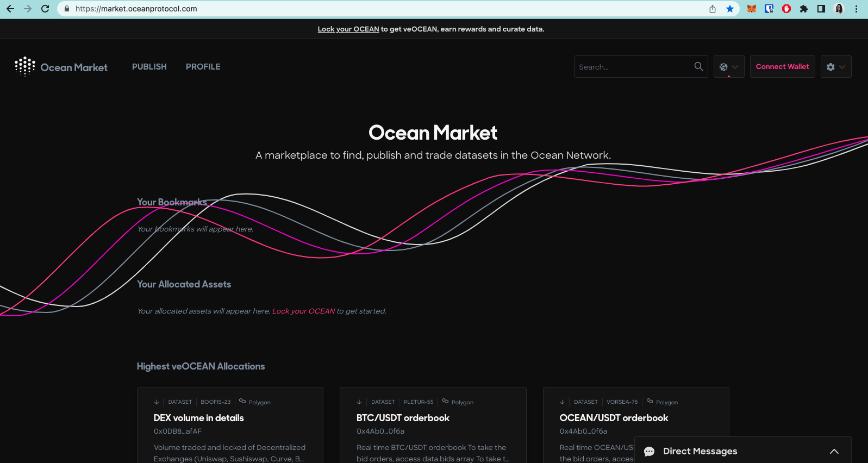Click the lock icon in address bar

tap(67, 9)
